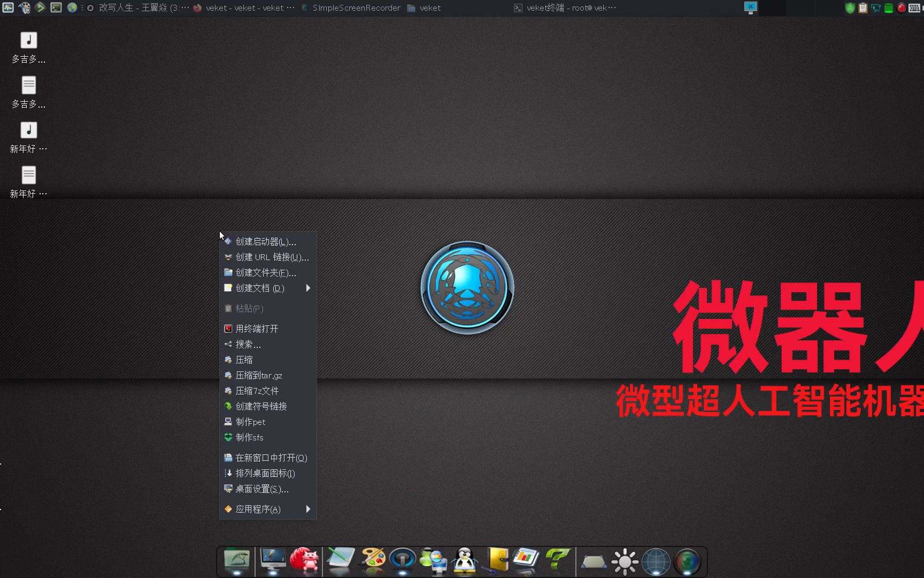Select 创建文件夹(F)... in context menu
This screenshot has width=924, height=578.
tap(268, 272)
